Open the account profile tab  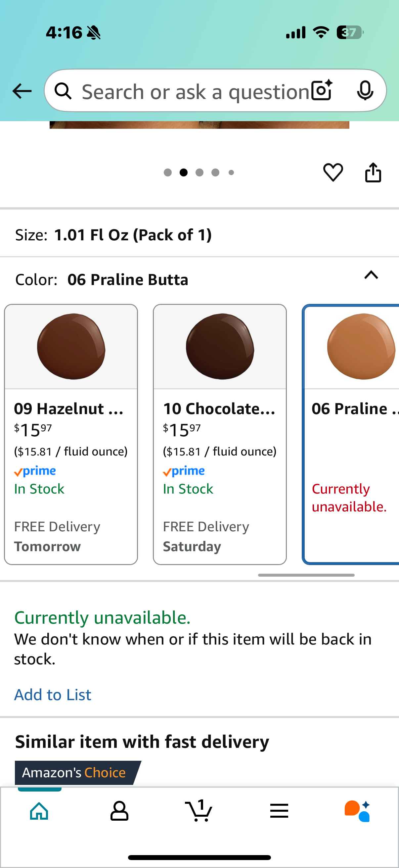(119, 811)
